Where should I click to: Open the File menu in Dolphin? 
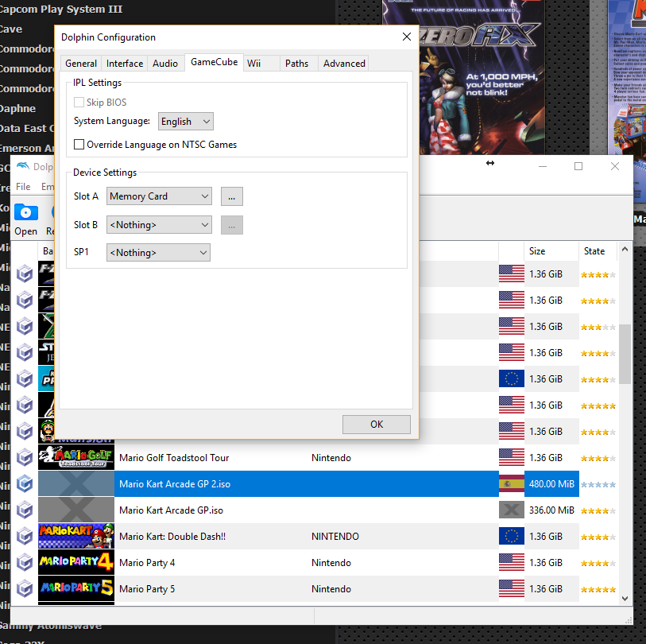point(23,187)
